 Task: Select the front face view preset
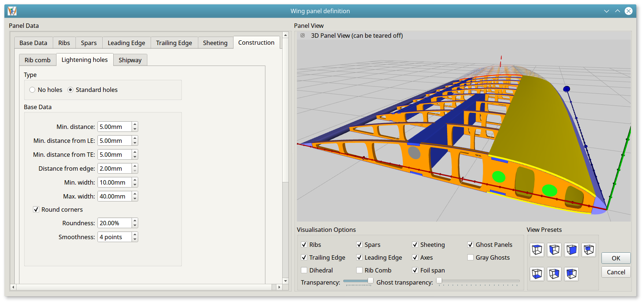coord(571,250)
